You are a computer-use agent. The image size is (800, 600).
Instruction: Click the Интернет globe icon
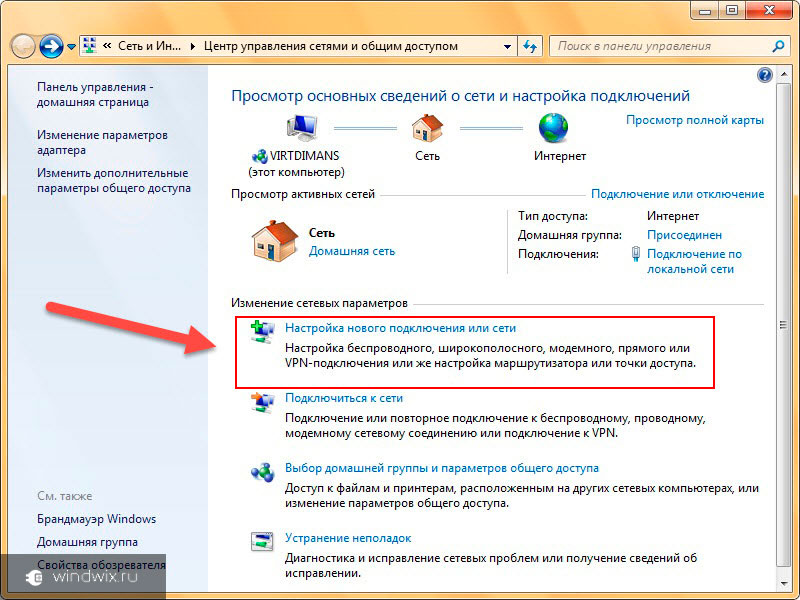553,128
